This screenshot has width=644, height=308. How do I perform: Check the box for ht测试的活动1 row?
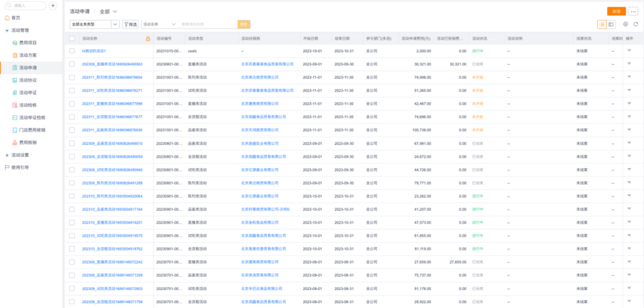(x=72, y=51)
